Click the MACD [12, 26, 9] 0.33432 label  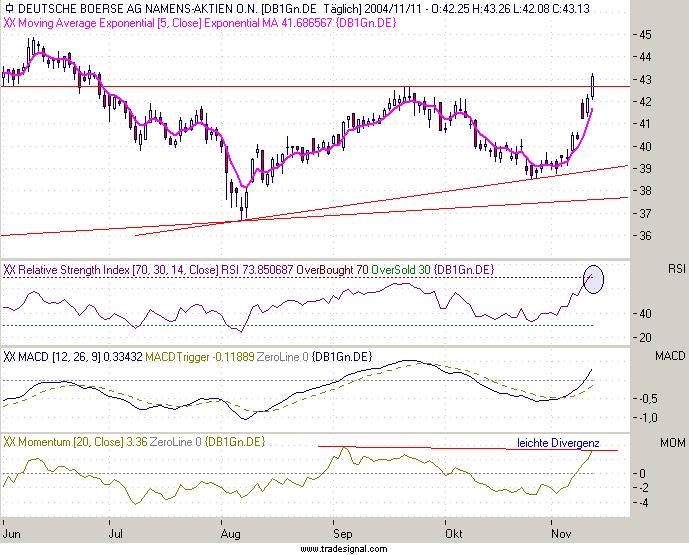(x=80, y=356)
